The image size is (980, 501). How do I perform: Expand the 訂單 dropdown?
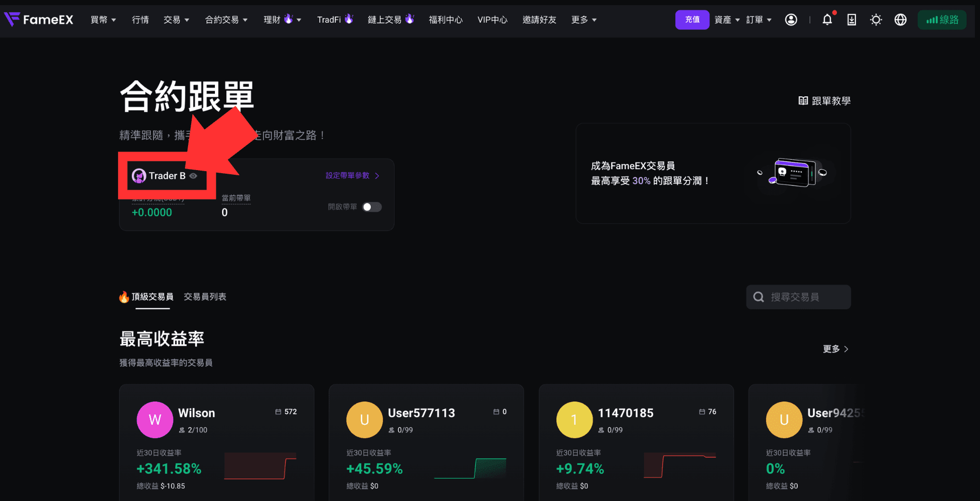[x=758, y=20]
